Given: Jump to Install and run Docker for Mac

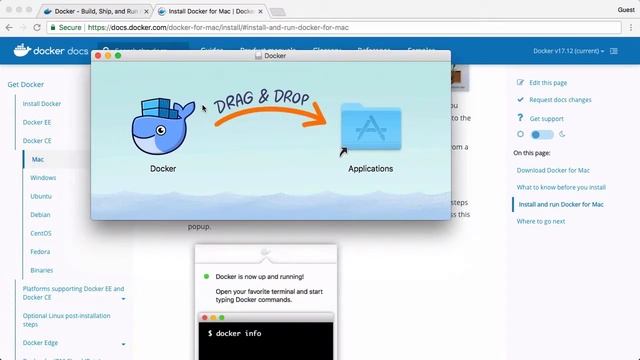Looking at the screenshot, I should (561, 204).
